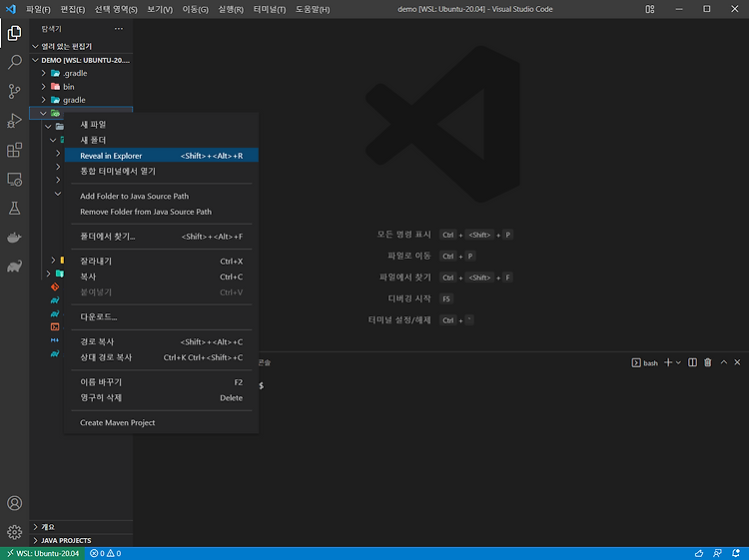Viewport: 749px width, 560px height.
Task: Open the 선택 영역(S) menu
Action: click(x=116, y=9)
